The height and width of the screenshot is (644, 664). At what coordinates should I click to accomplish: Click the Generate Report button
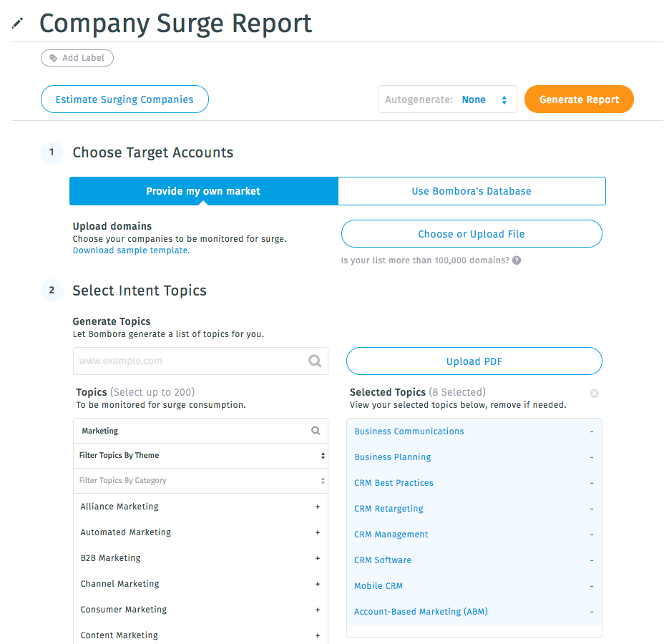click(579, 99)
